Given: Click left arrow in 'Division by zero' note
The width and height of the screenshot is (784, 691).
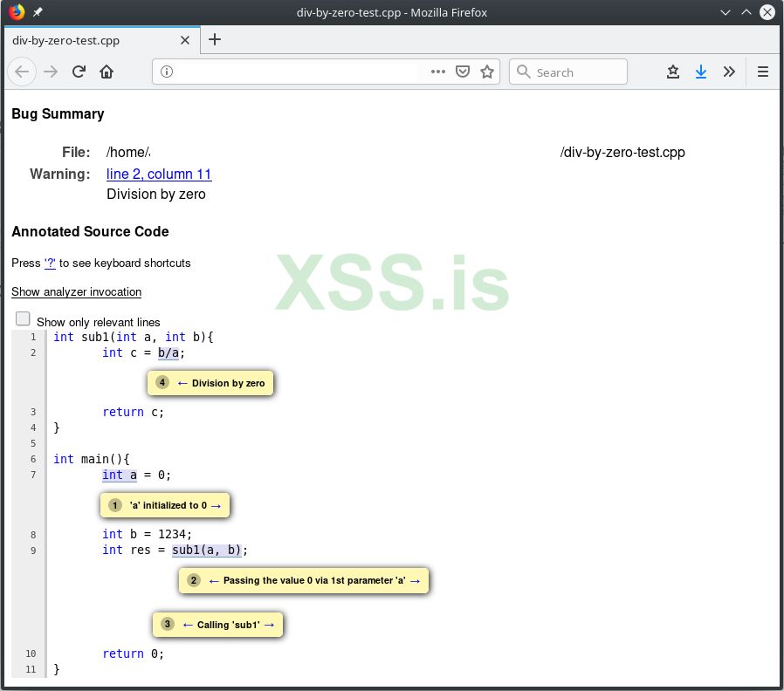Looking at the screenshot, I should [x=182, y=383].
